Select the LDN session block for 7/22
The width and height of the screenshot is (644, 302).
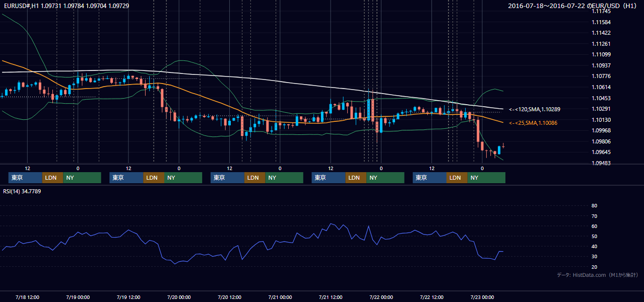[457, 178]
